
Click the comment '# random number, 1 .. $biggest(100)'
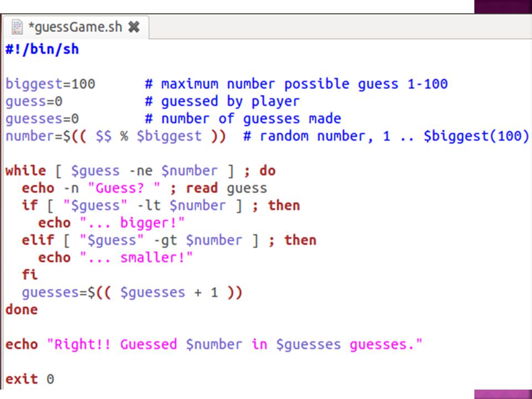tap(386, 136)
